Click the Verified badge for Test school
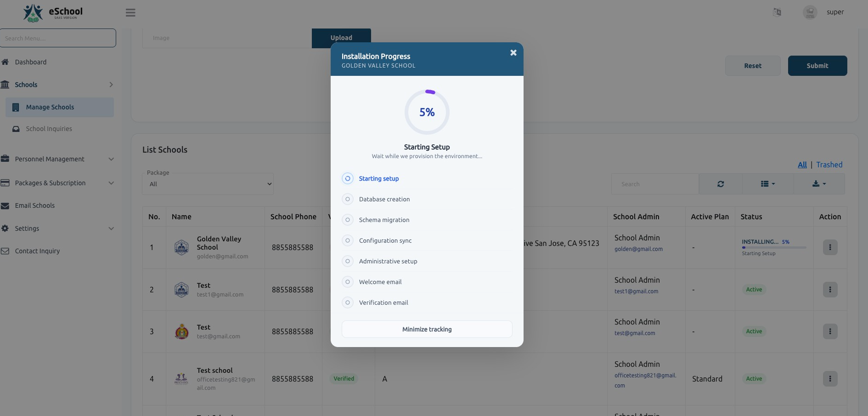 [x=344, y=379]
